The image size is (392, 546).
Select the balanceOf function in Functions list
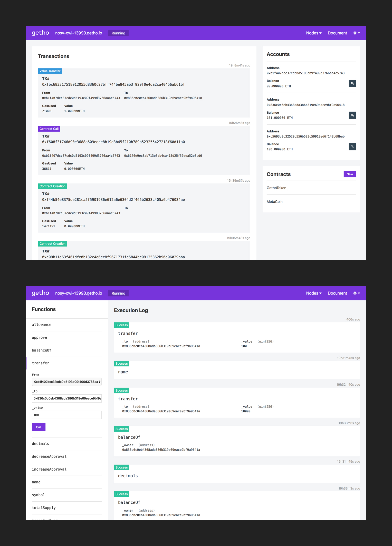click(42, 350)
